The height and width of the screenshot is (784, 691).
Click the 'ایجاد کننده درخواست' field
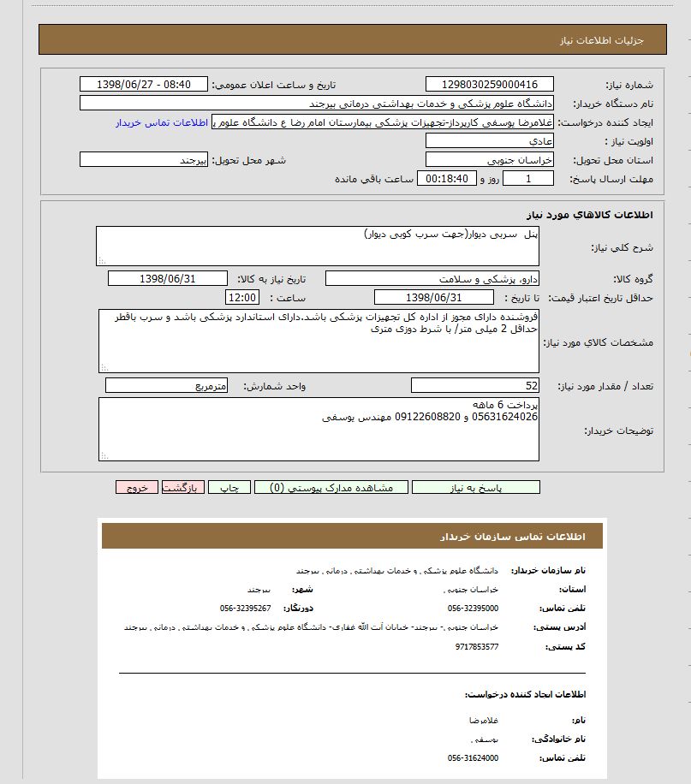click(383, 122)
